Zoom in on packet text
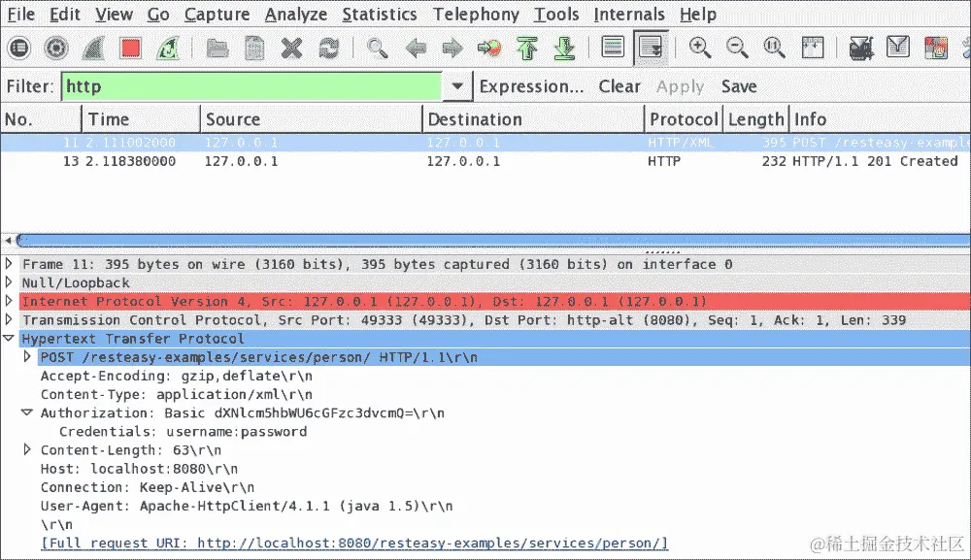Screen dimensions: 971x560 [700, 48]
